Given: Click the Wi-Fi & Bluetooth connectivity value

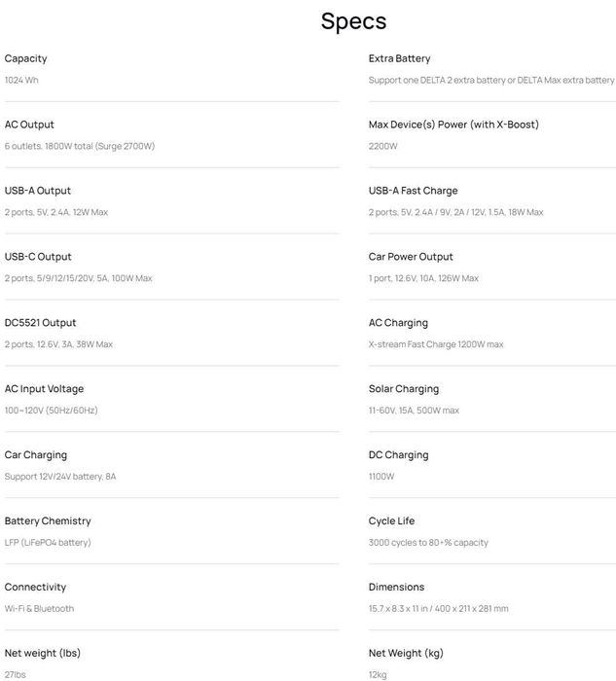Looking at the screenshot, I should point(39,609).
